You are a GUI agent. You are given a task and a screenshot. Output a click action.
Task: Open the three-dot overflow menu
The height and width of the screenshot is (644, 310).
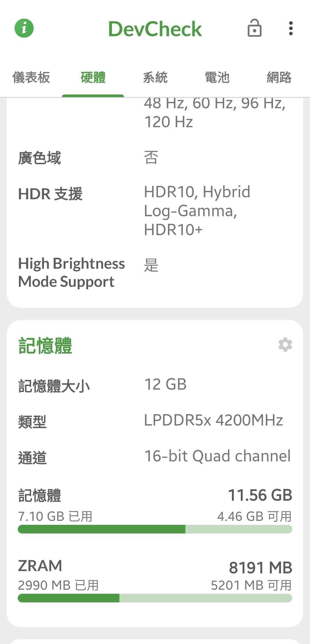point(291,28)
